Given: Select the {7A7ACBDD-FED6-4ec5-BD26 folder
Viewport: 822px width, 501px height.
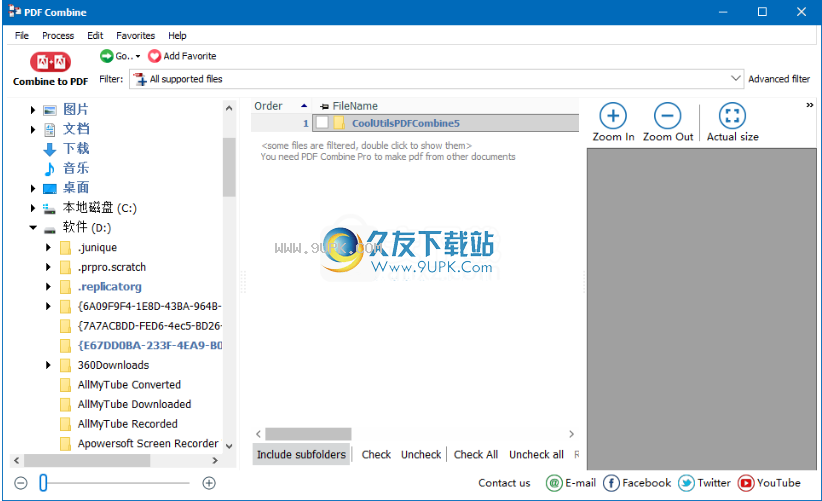Looking at the screenshot, I should point(149,326).
